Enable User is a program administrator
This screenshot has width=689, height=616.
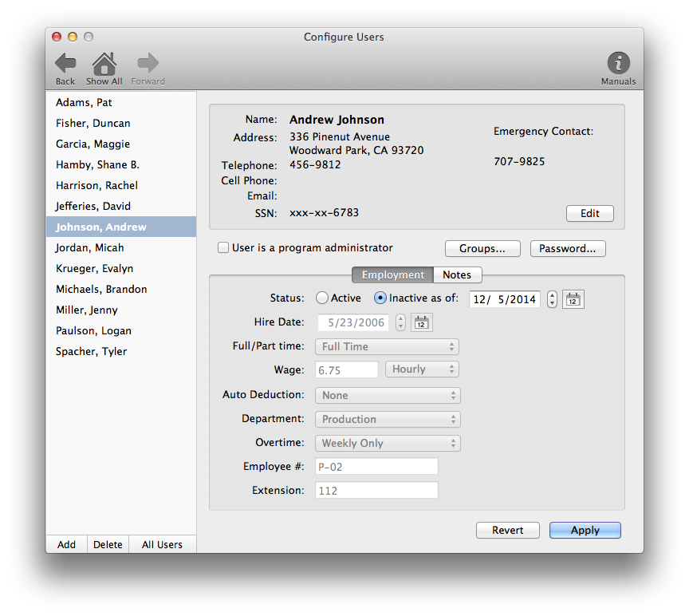pyautogui.click(x=223, y=247)
